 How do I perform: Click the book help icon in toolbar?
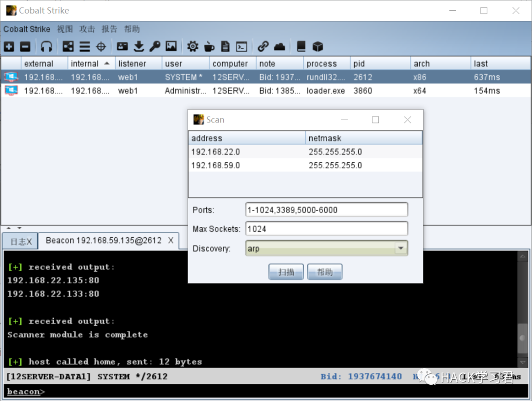[x=301, y=46]
